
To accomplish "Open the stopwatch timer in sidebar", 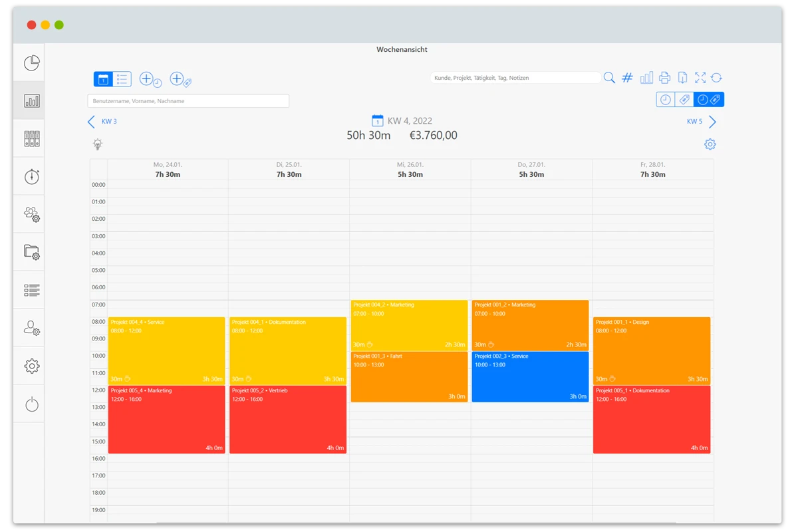I will point(32,177).
